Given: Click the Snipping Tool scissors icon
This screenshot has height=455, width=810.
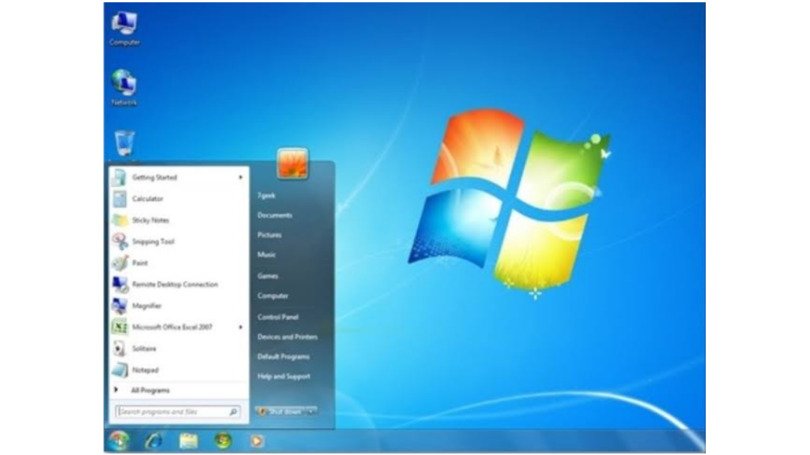Looking at the screenshot, I should [x=119, y=241].
